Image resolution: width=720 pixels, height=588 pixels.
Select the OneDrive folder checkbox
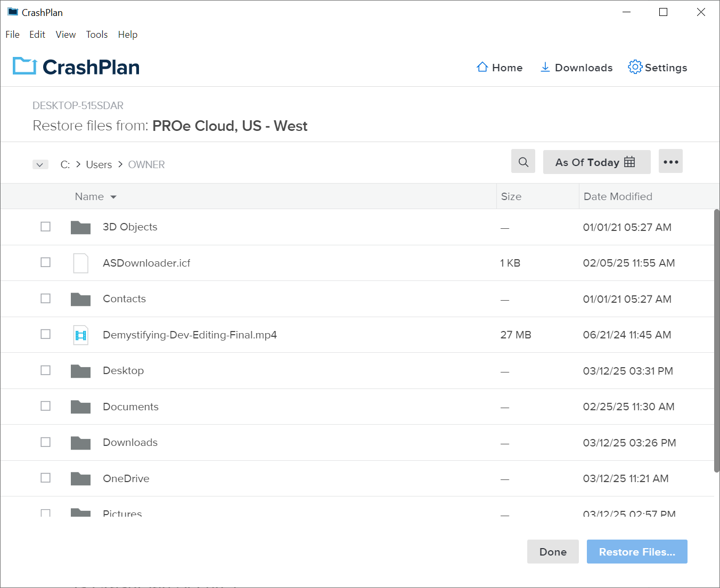pos(46,478)
